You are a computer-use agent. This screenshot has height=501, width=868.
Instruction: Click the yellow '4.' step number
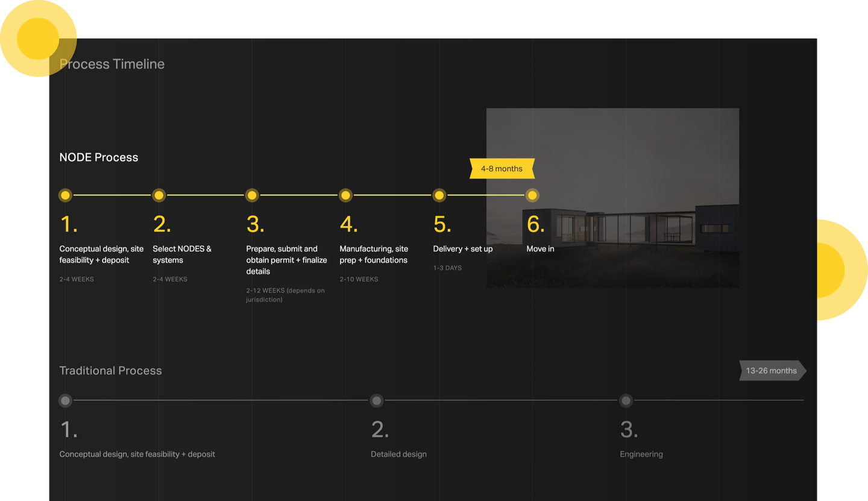[349, 224]
